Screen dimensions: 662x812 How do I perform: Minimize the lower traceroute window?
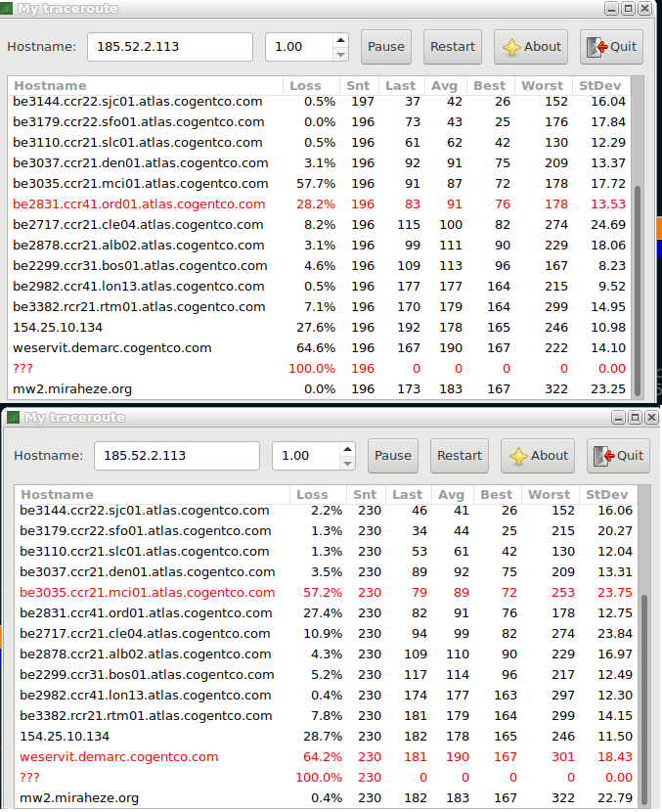pos(619,418)
